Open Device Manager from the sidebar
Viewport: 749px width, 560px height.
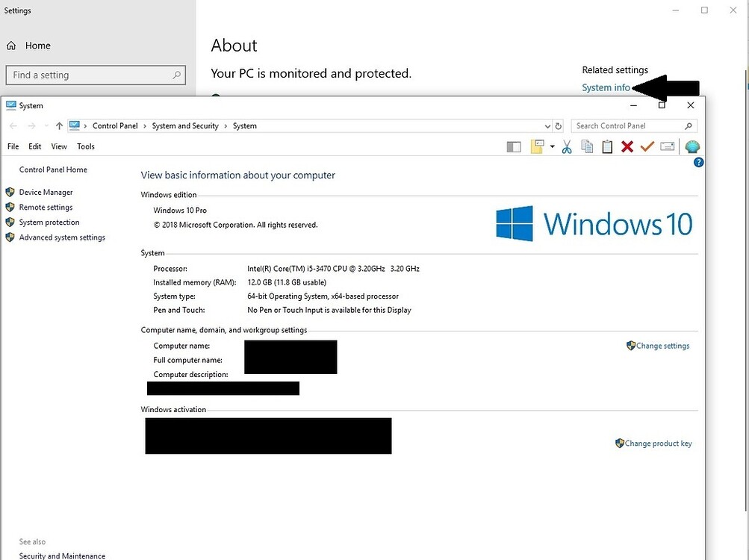[45, 192]
